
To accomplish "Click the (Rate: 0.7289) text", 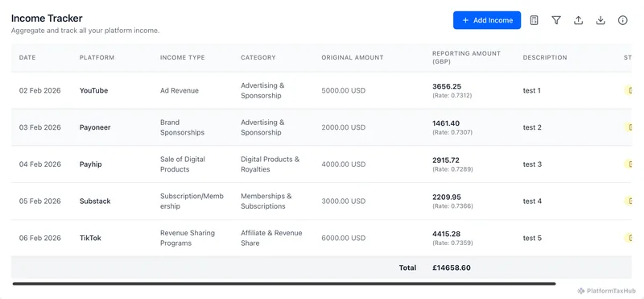I will click(x=452, y=169).
